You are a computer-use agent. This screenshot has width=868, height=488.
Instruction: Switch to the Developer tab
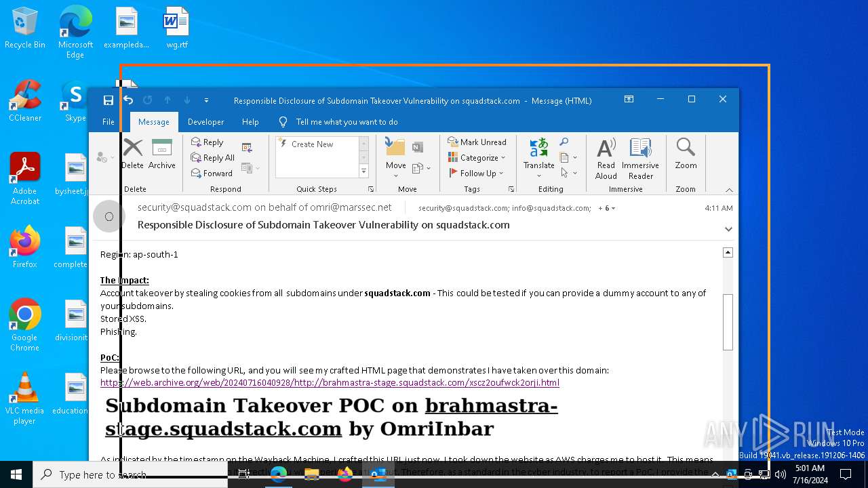coord(205,122)
